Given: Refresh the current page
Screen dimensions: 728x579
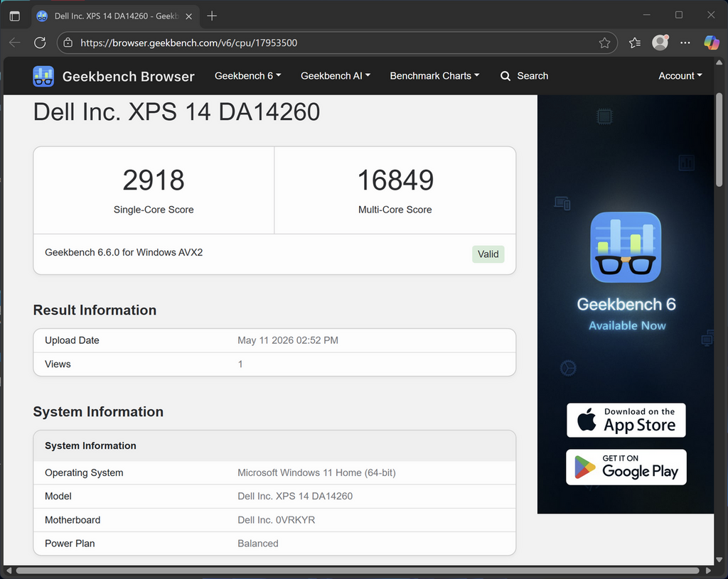Looking at the screenshot, I should pyautogui.click(x=40, y=43).
